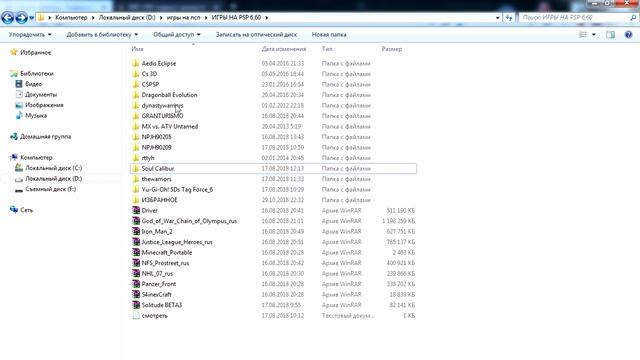Go forward with the Forward arrow button
Screen dimensions: 640x360
click(21, 18)
